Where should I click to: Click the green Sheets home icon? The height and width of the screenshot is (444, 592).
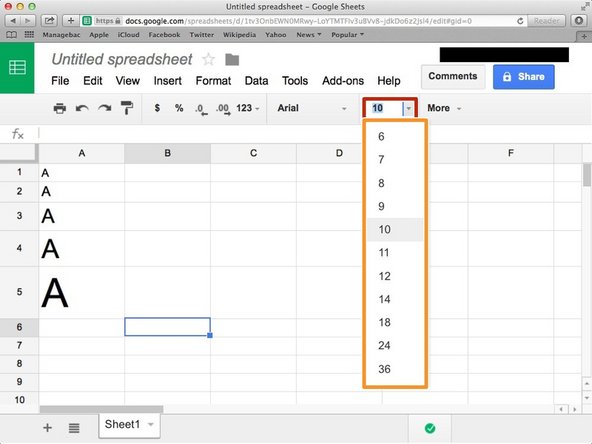click(17, 68)
